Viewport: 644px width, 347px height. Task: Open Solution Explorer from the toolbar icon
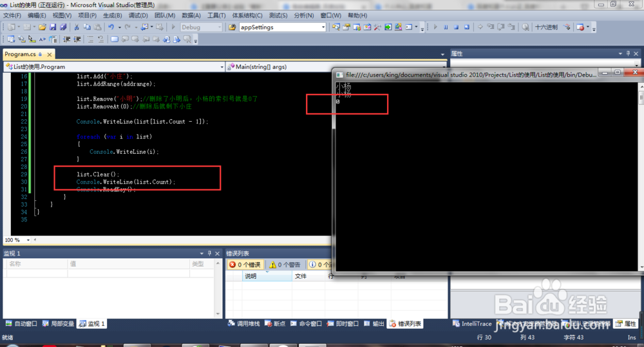coord(336,27)
